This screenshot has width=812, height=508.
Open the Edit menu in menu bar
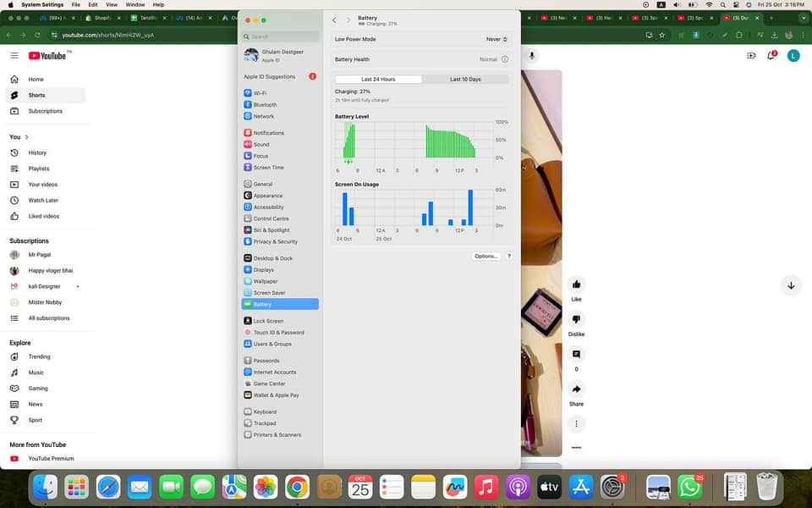[93, 5]
